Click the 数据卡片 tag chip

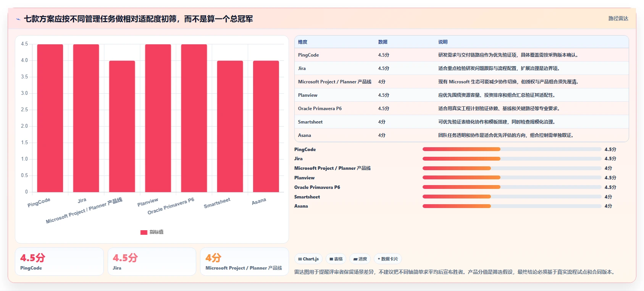coord(388,259)
